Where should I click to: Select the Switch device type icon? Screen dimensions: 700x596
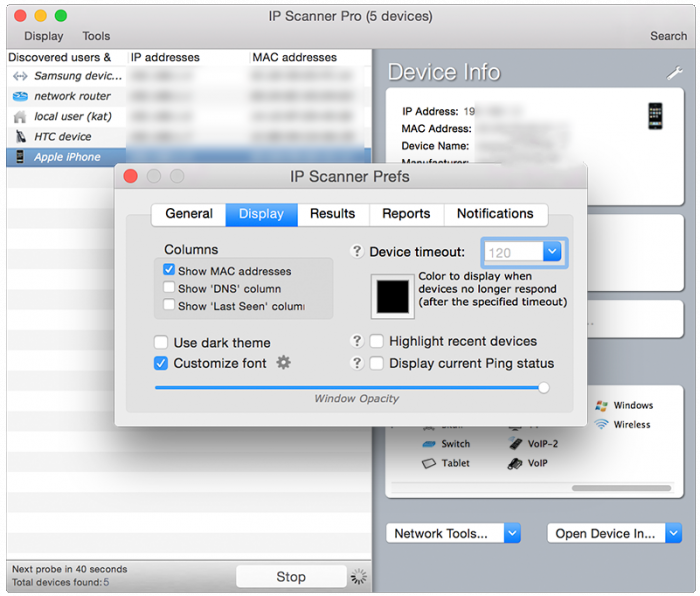click(429, 444)
